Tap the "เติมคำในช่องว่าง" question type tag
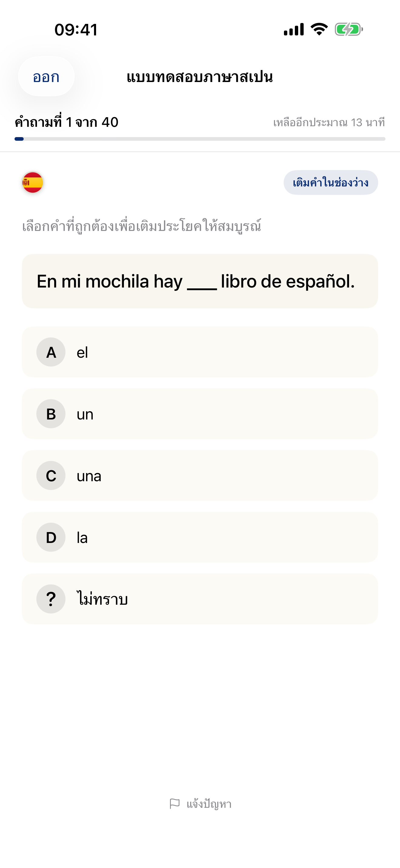 pos(331,182)
